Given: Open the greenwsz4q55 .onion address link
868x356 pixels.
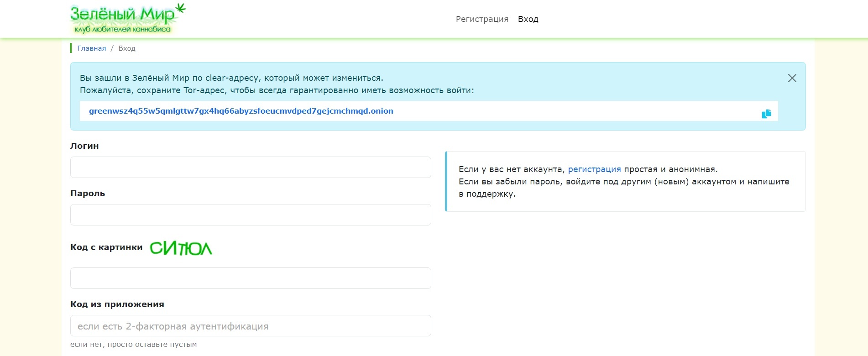Looking at the screenshot, I should (x=241, y=111).
